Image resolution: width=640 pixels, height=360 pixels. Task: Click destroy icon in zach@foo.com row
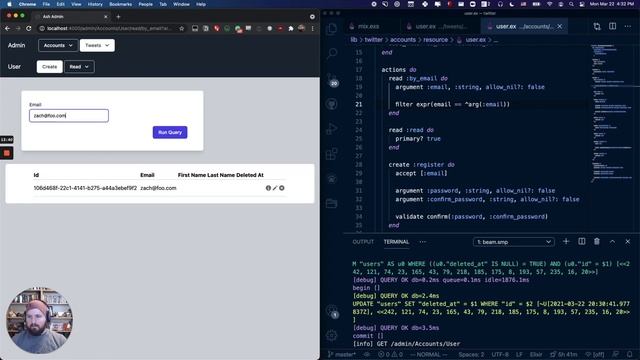[282, 188]
